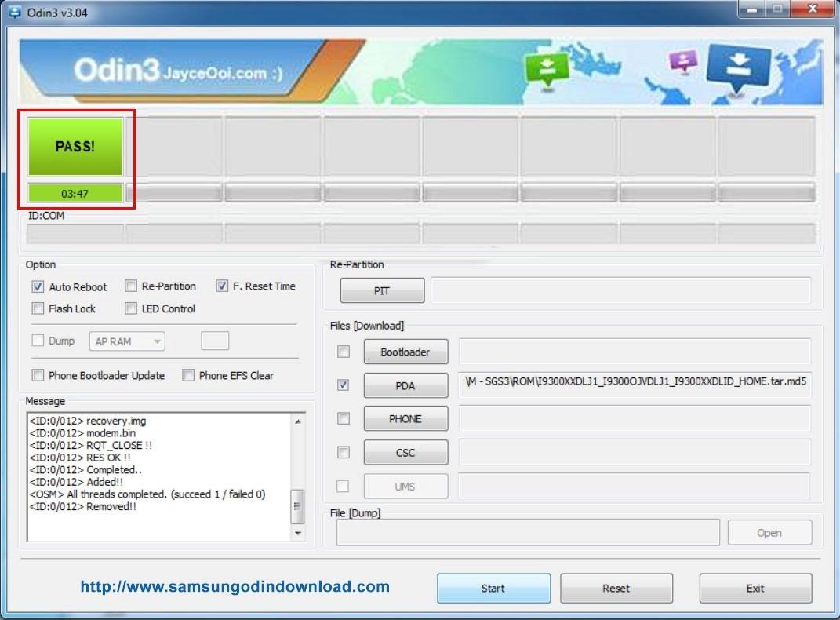840x620 pixels.
Task: Click the Bootloader file button
Action: (x=405, y=352)
